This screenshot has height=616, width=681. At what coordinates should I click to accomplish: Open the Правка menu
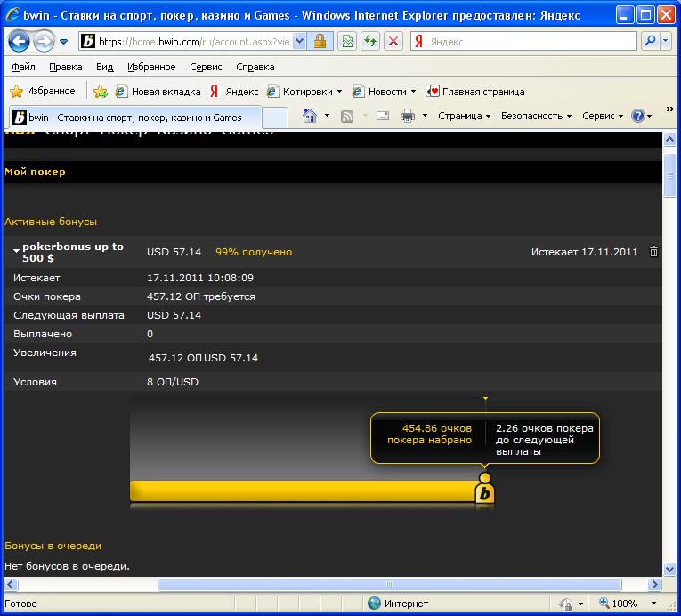coord(66,67)
